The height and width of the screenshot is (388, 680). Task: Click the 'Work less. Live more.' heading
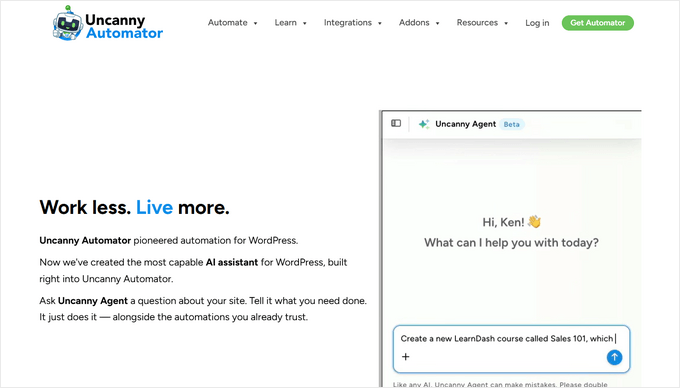tap(134, 207)
